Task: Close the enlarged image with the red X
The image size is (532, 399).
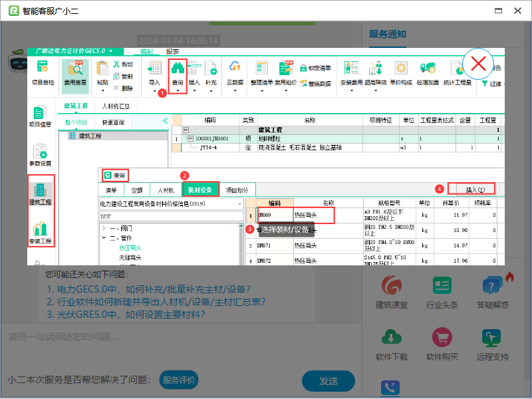Action: pos(478,63)
